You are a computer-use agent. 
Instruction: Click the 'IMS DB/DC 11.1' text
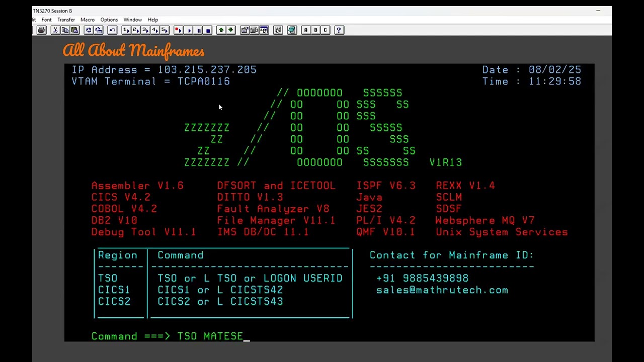(263, 232)
